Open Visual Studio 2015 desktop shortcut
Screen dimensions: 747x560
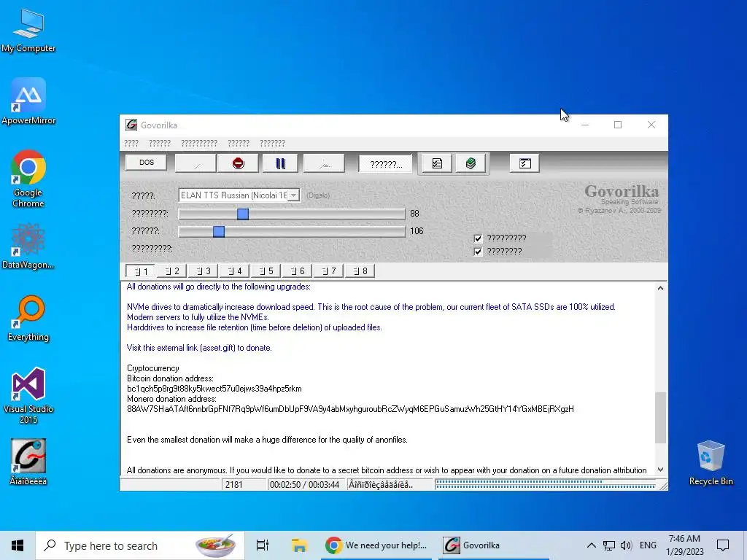tap(28, 395)
